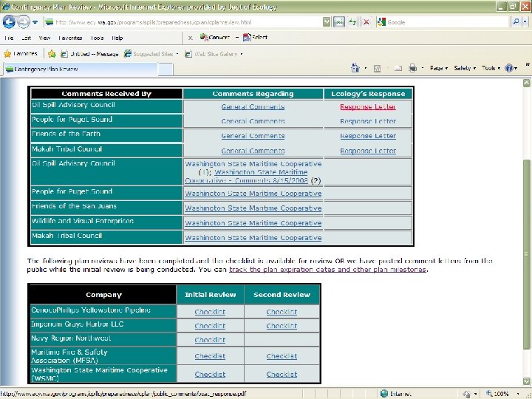Open the 100% zoom level control
Screen dimensions: 532x399
[x=502, y=394]
